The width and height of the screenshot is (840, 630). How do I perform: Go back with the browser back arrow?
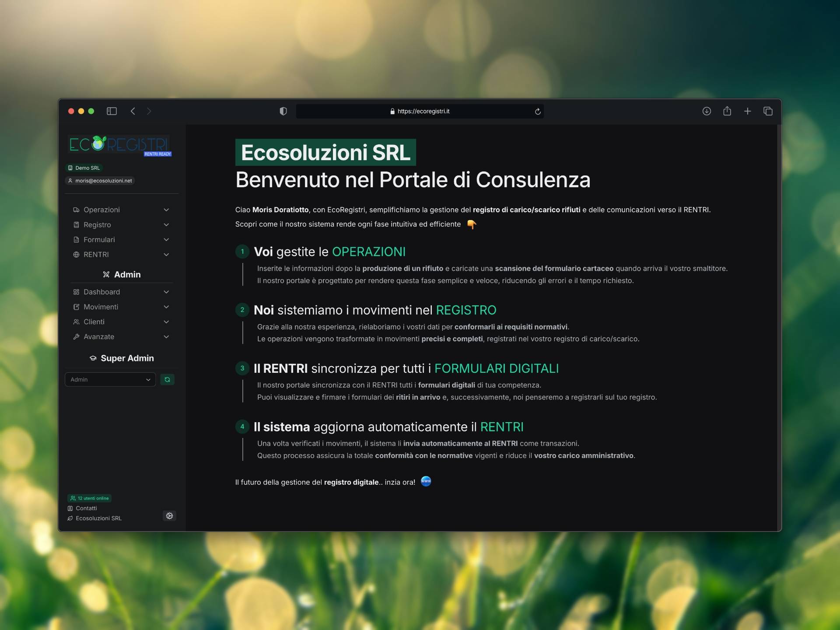133,111
